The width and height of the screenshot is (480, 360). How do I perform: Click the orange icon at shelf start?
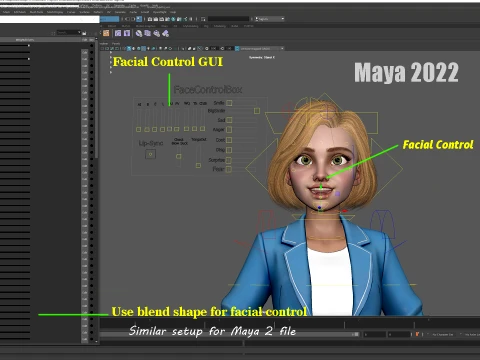point(106,33)
